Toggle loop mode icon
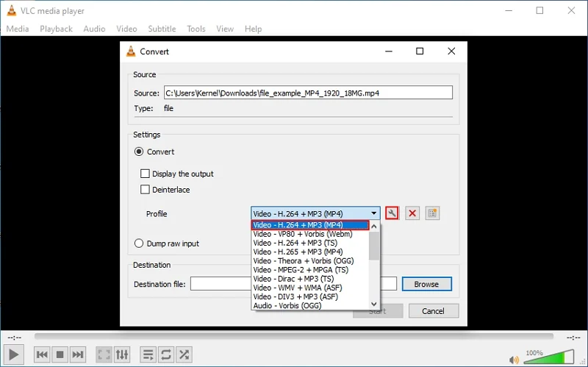The height and width of the screenshot is (367, 588). click(166, 354)
